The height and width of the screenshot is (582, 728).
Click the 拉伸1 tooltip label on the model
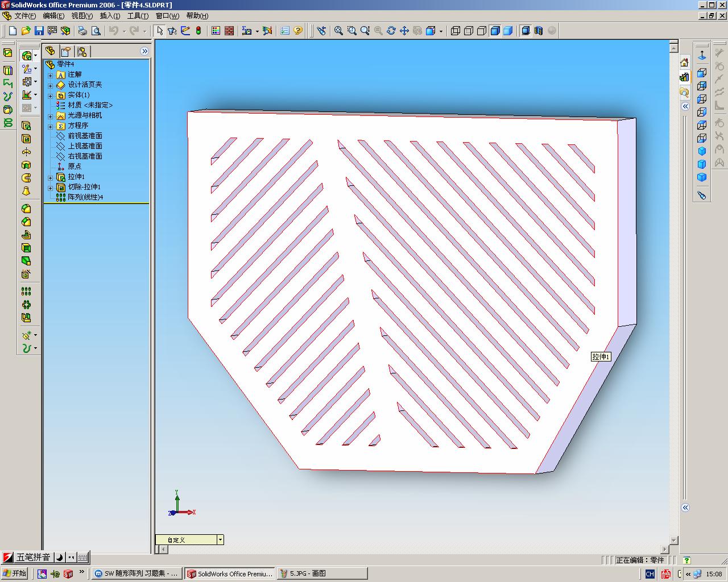point(601,357)
